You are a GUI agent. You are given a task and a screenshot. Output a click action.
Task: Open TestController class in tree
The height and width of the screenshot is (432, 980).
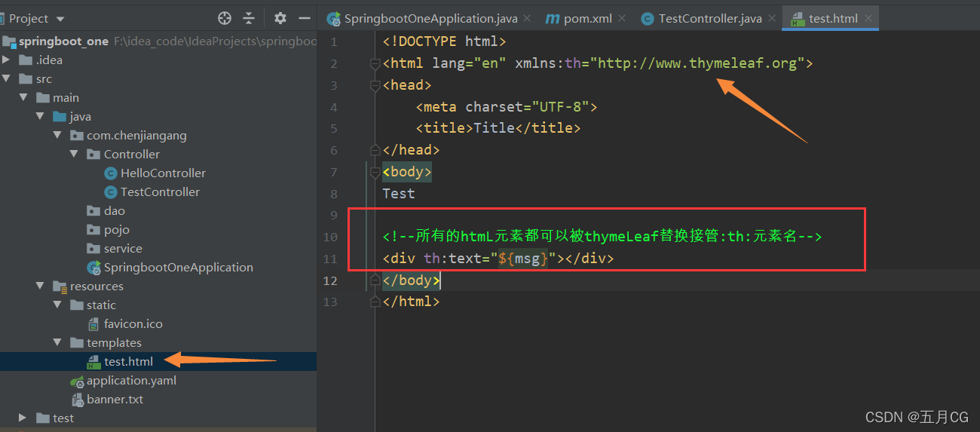(158, 191)
